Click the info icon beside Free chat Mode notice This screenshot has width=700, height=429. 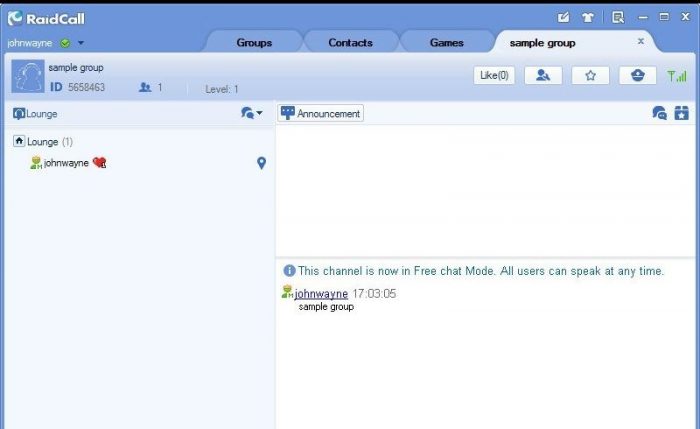click(x=289, y=271)
